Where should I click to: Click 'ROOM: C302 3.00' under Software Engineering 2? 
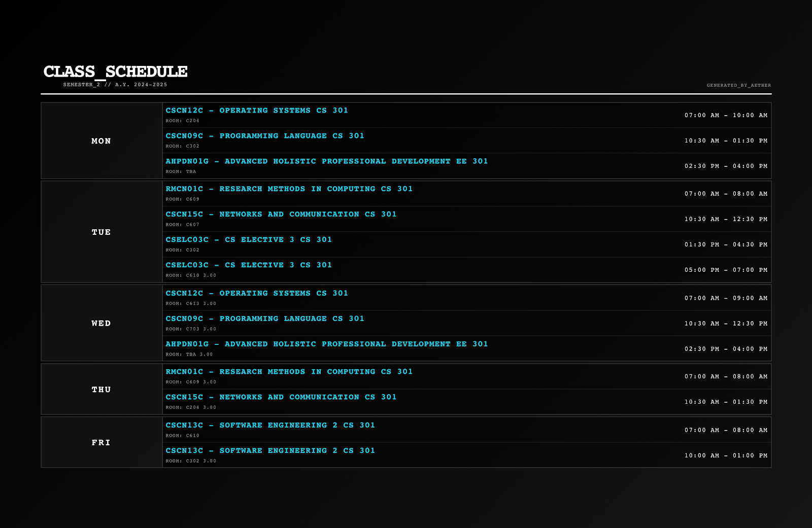pos(191,461)
